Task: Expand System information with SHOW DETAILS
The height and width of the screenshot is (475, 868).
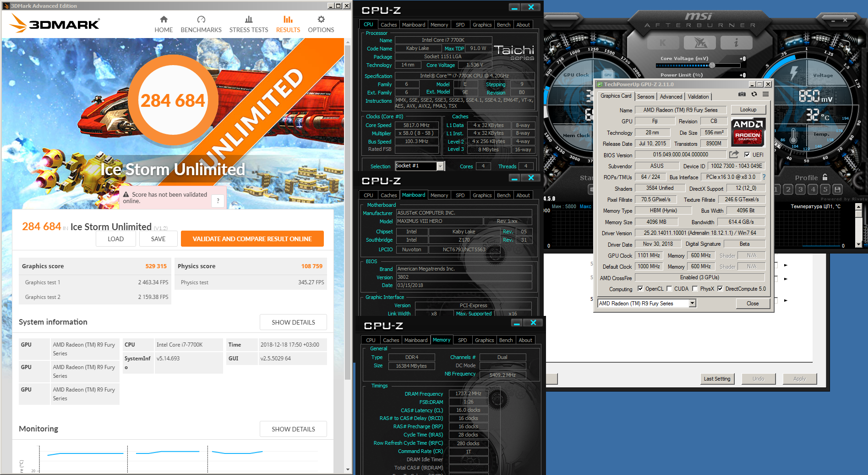Action: [293, 322]
